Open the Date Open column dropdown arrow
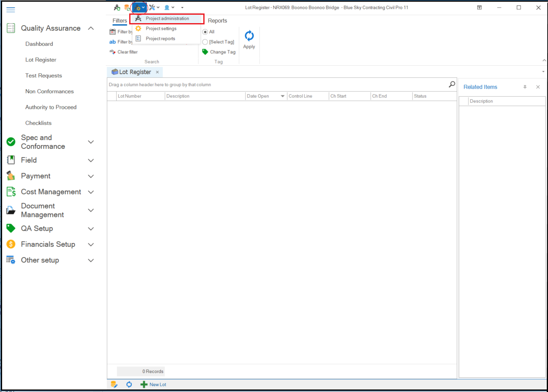The width and height of the screenshot is (548, 392). pyautogui.click(x=282, y=96)
